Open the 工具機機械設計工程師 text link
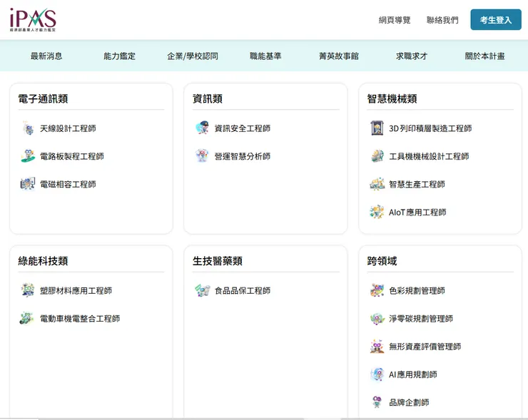Image resolution: width=528 pixels, height=420 pixels. click(429, 156)
